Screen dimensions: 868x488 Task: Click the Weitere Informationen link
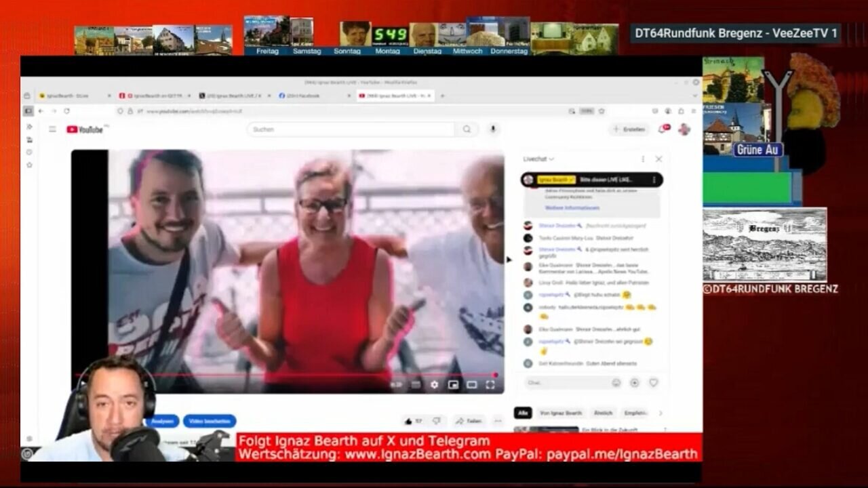coord(572,207)
